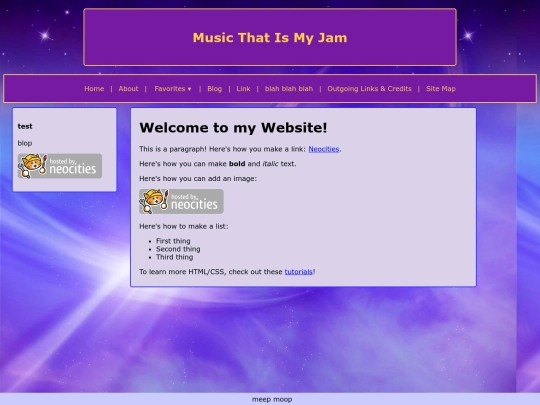Image resolution: width=540 pixels, height=405 pixels.
Task: Expand the Favorites dropdown menu
Action: pyautogui.click(x=173, y=89)
